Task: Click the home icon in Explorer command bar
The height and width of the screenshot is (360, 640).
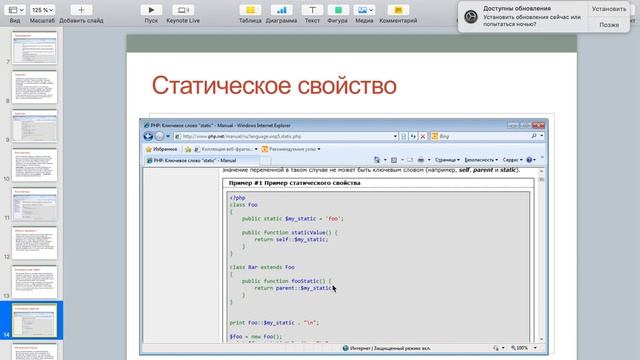Action: point(377,160)
